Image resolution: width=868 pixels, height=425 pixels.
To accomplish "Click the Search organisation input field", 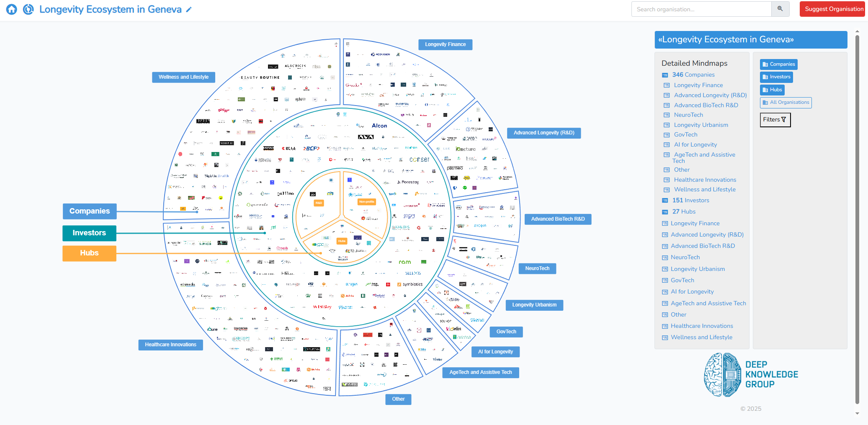I will click(701, 9).
